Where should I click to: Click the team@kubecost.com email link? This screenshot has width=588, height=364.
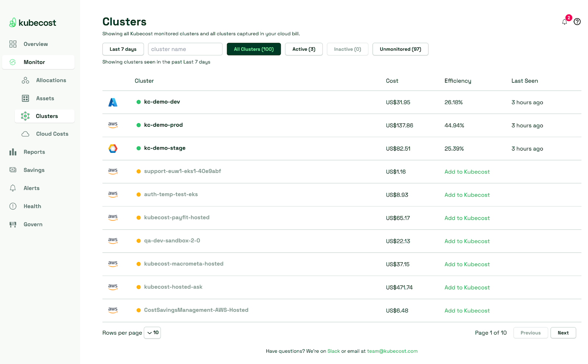392,351
